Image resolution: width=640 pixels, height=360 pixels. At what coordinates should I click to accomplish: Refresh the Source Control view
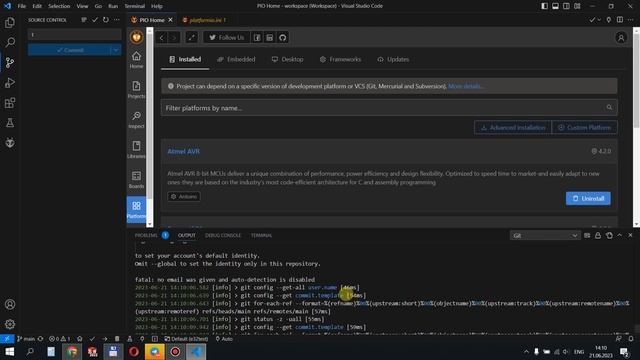[106, 20]
